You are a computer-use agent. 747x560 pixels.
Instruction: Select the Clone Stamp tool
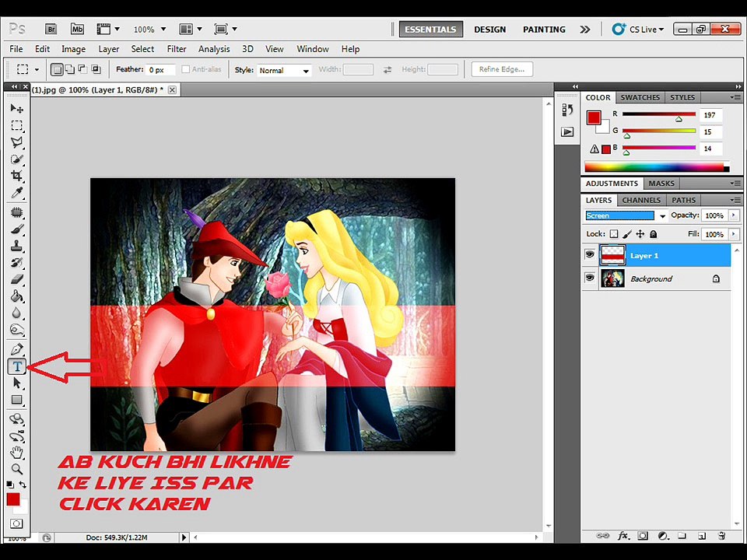[16, 246]
